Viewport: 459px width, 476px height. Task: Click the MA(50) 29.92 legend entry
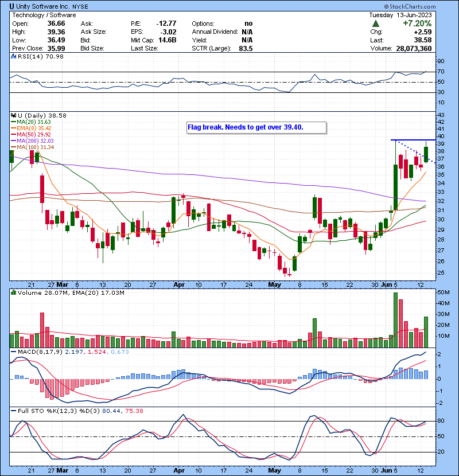[x=31, y=134]
